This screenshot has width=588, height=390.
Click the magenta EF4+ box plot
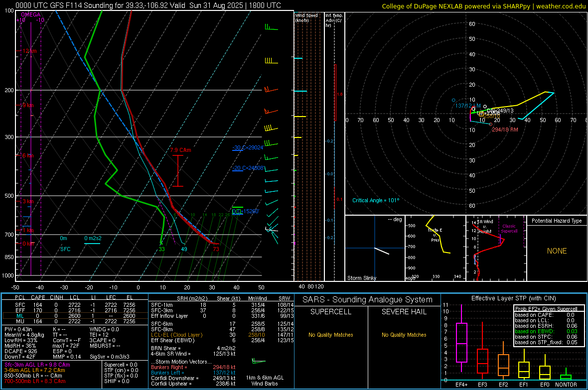coord(461,339)
